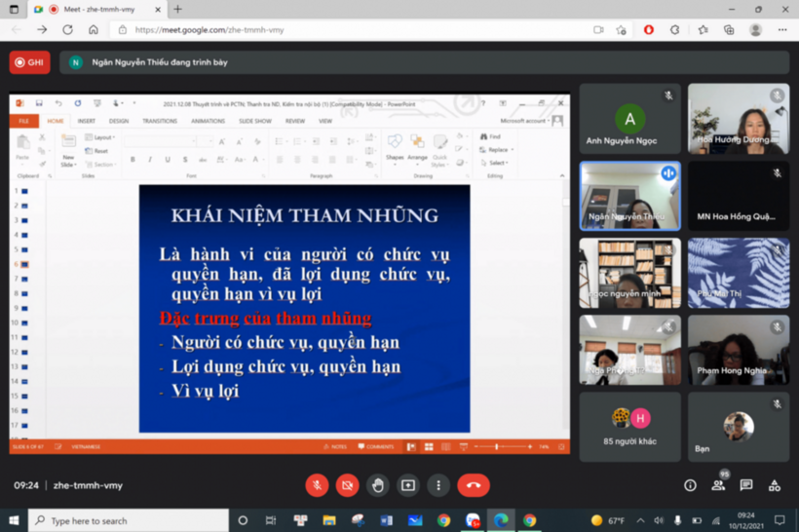Open more options three-dot menu in Meet
799x532 pixels.
pyautogui.click(x=438, y=485)
